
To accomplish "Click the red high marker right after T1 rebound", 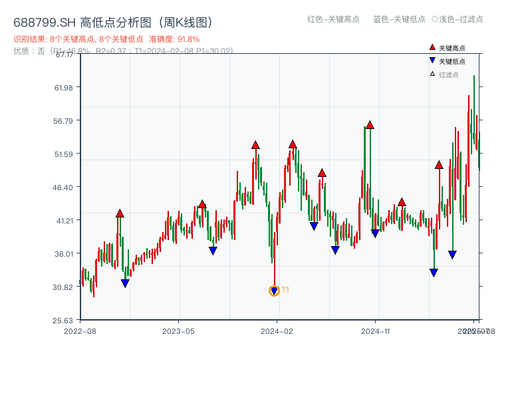I will 293,144.
